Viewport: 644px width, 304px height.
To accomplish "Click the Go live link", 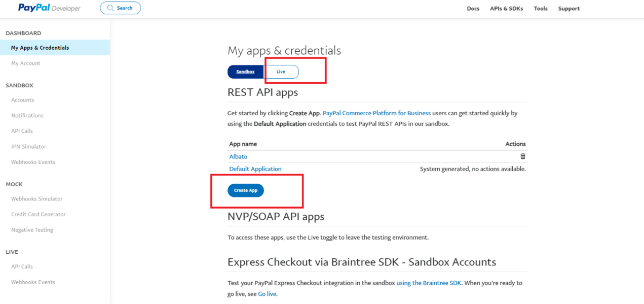I will 267,294.
